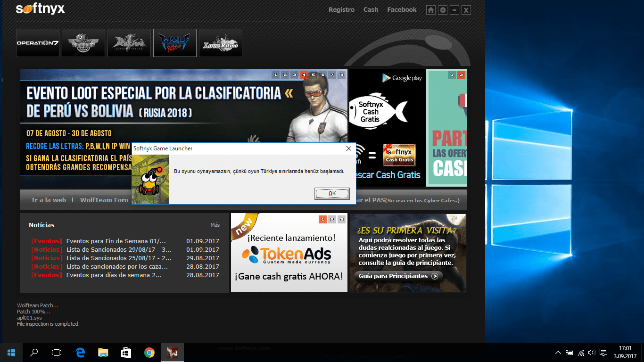Open File Explorer from the taskbar
644x362 pixels.
click(103, 353)
